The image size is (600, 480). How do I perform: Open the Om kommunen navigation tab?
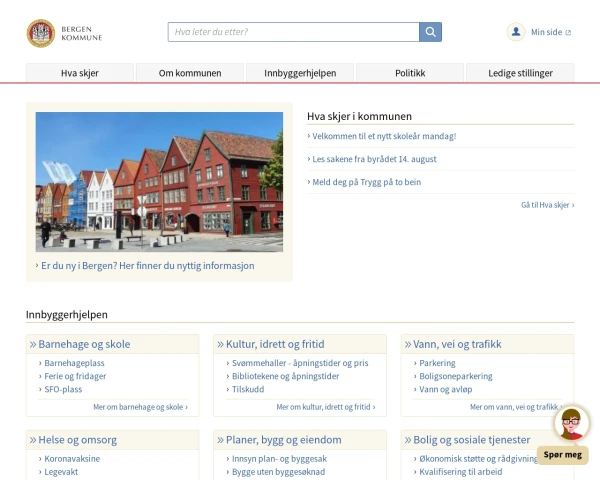(x=190, y=73)
